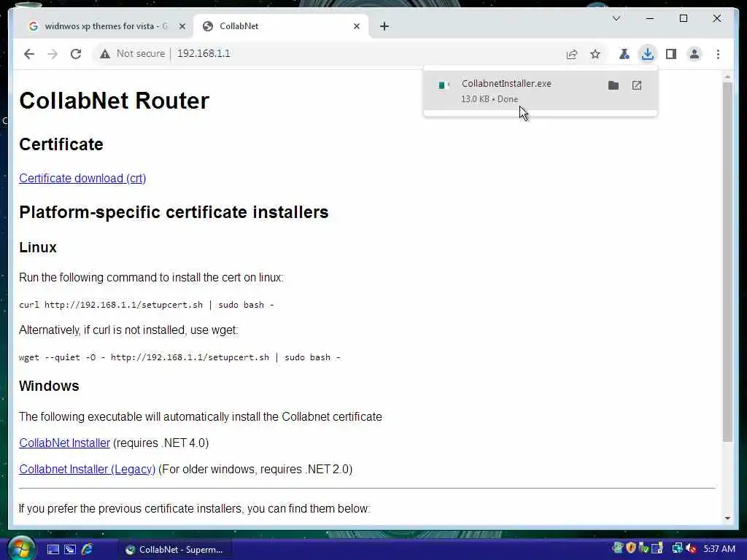Toggle the downloads toolbar button
This screenshot has width=747, height=560.
click(x=648, y=54)
